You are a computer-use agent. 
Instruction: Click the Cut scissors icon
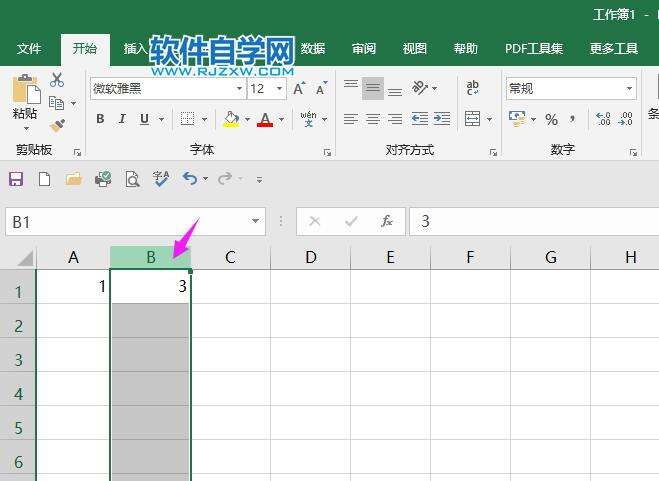pyautogui.click(x=57, y=80)
